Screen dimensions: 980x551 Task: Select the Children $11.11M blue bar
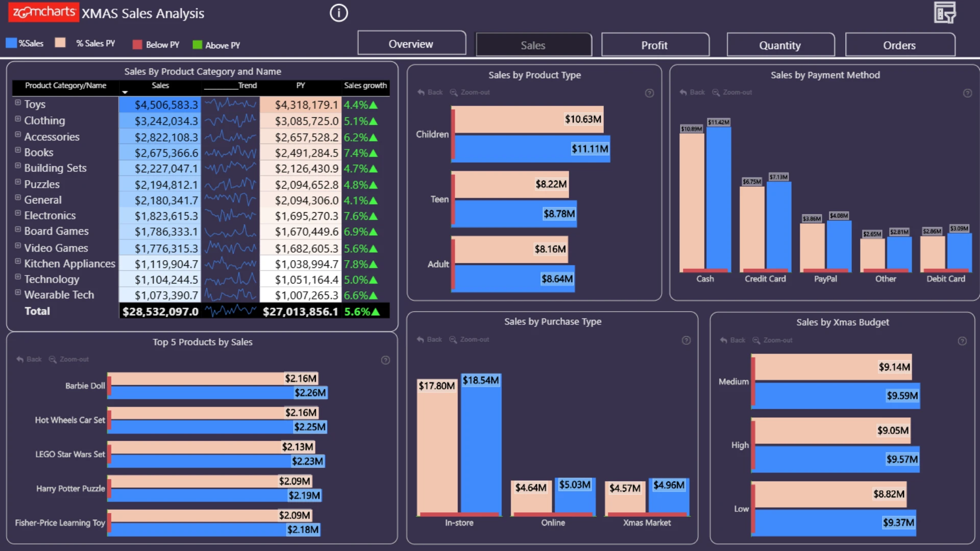532,148
